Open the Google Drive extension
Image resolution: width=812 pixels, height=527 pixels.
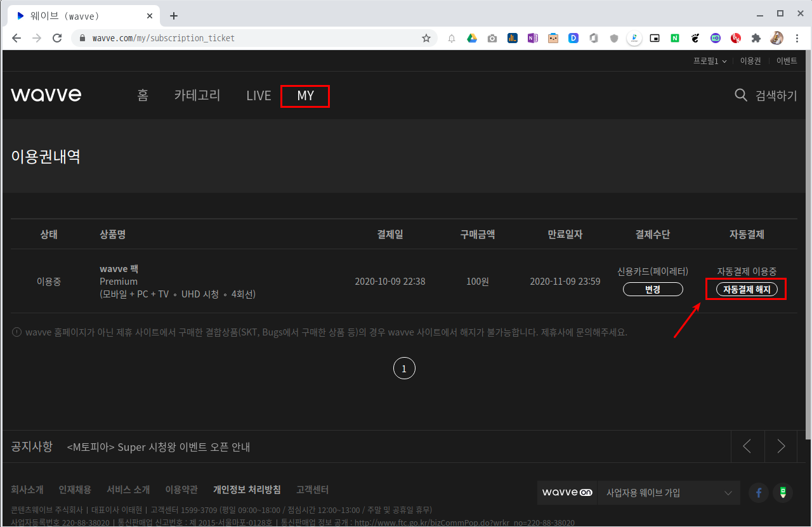click(472, 38)
